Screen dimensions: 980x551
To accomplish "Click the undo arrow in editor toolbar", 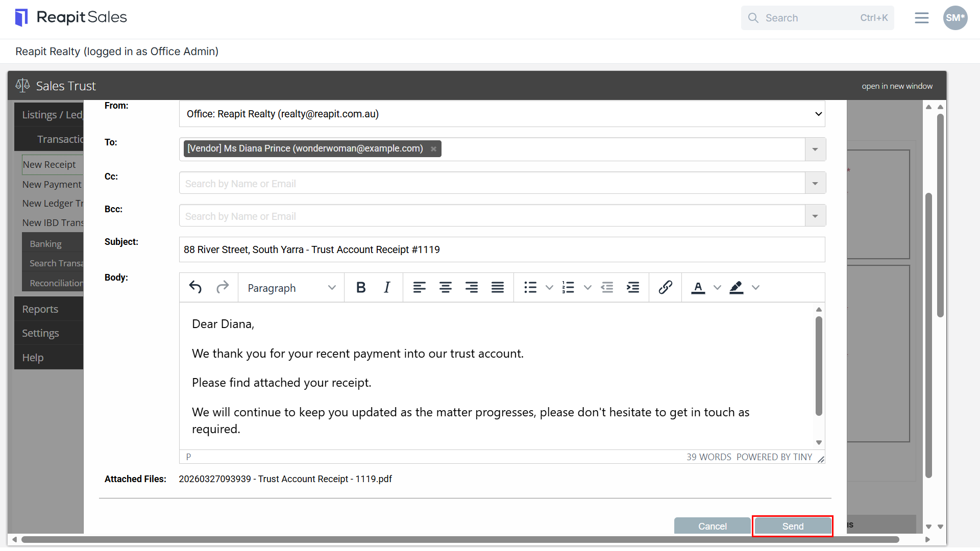I will pos(195,288).
